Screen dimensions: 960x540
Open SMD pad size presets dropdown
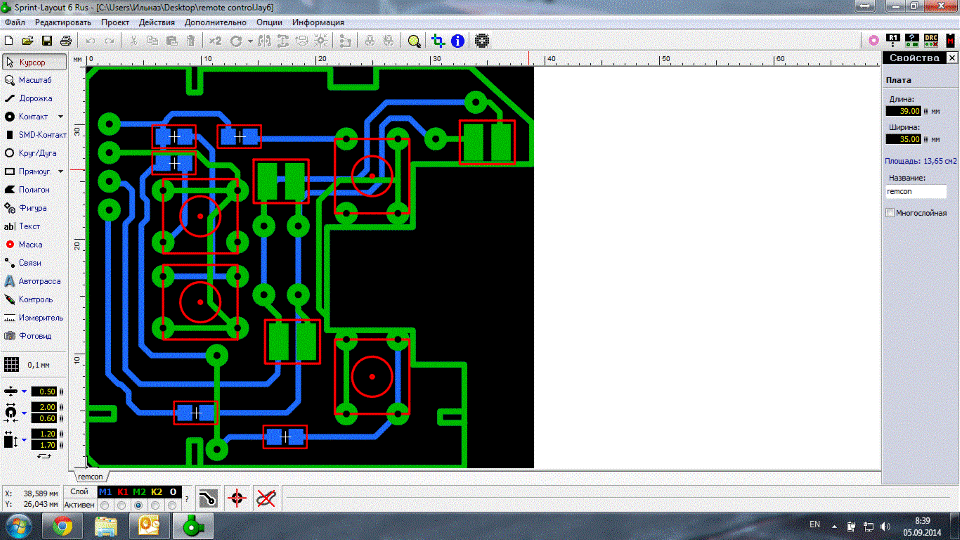(x=24, y=440)
